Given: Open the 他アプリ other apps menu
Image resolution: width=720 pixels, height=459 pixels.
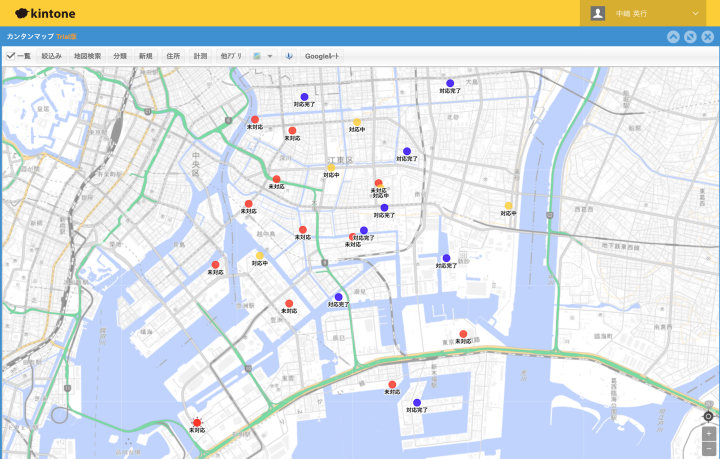Looking at the screenshot, I should click(x=231, y=56).
